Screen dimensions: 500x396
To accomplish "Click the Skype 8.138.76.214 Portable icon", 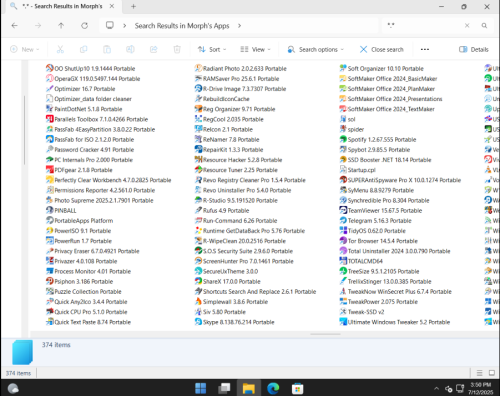I will [198, 322].
